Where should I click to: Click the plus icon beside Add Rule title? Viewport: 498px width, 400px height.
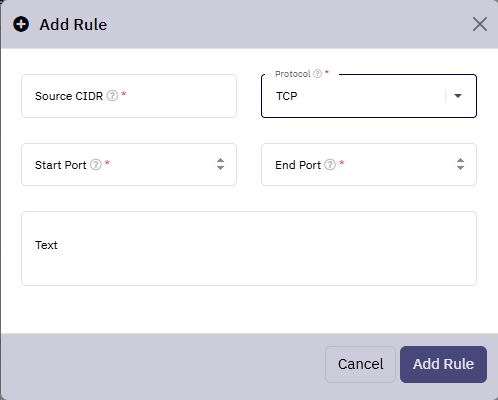(x=21, y=24)
